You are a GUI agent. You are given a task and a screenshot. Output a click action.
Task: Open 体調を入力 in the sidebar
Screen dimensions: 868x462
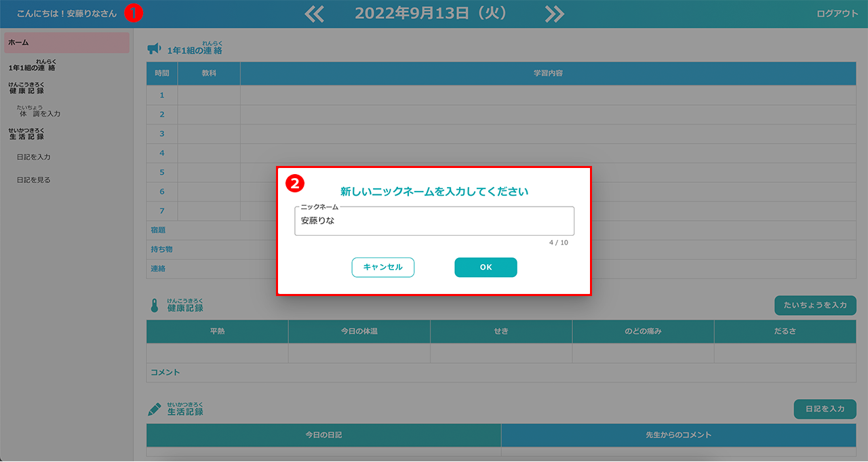coord(40,113)
